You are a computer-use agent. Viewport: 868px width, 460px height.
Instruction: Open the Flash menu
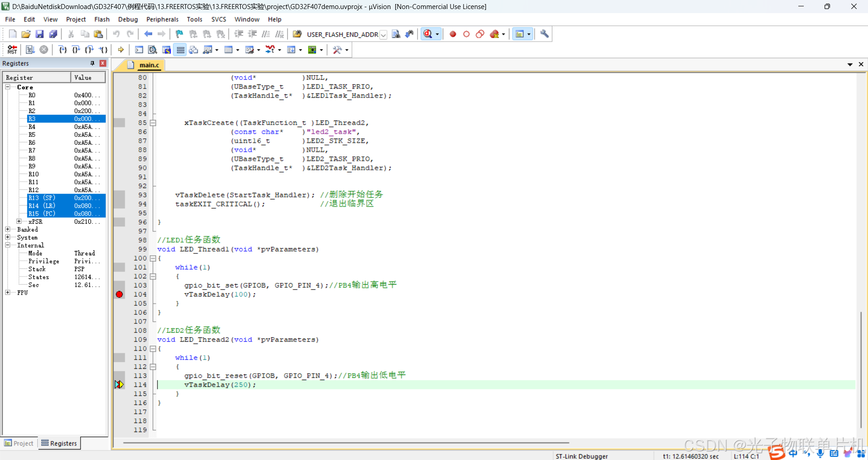[102, 19]
